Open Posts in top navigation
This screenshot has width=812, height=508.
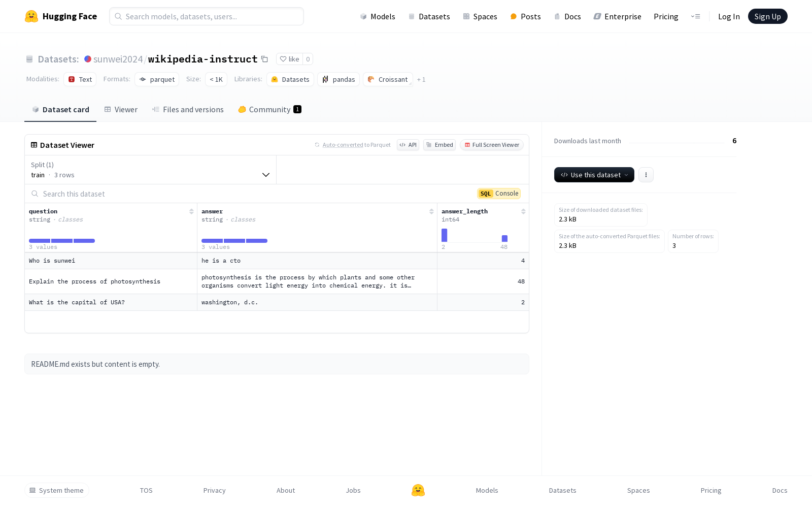[525, 16]
